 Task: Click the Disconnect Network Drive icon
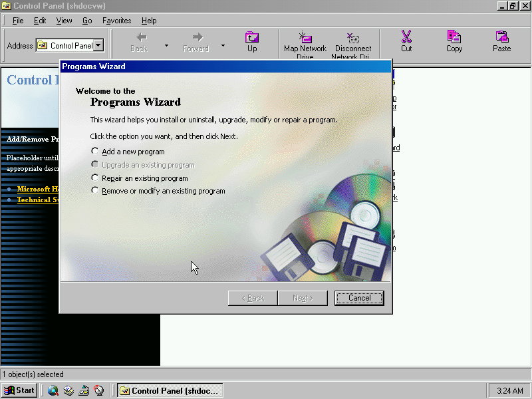coord(353,37)
